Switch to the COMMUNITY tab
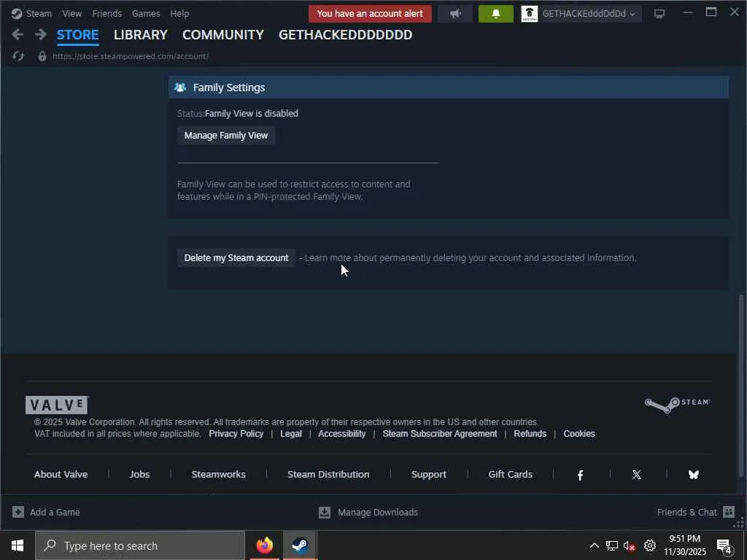This screenshot has width=747, height=560. [223, 35]
